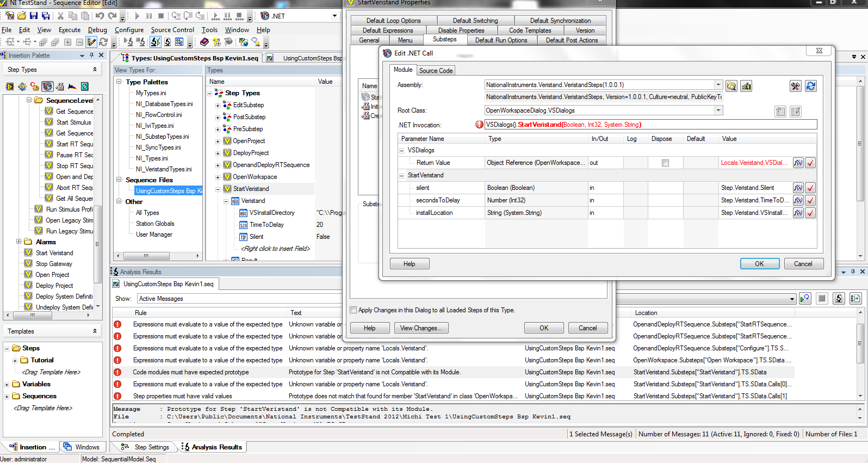The height and width of the screenshot is (463, 868).
Task: Select the .NET adapter icon in Insertion Palette
Action: click(47, 86)
